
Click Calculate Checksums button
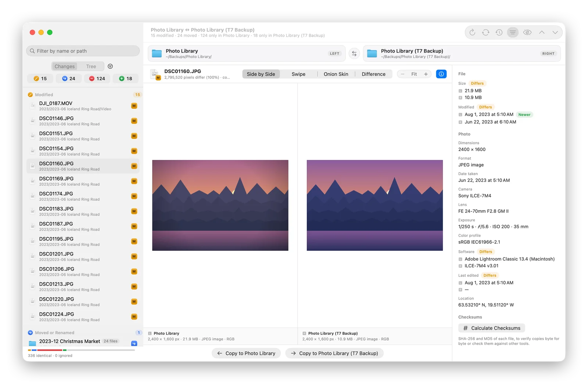coord(492,328)
